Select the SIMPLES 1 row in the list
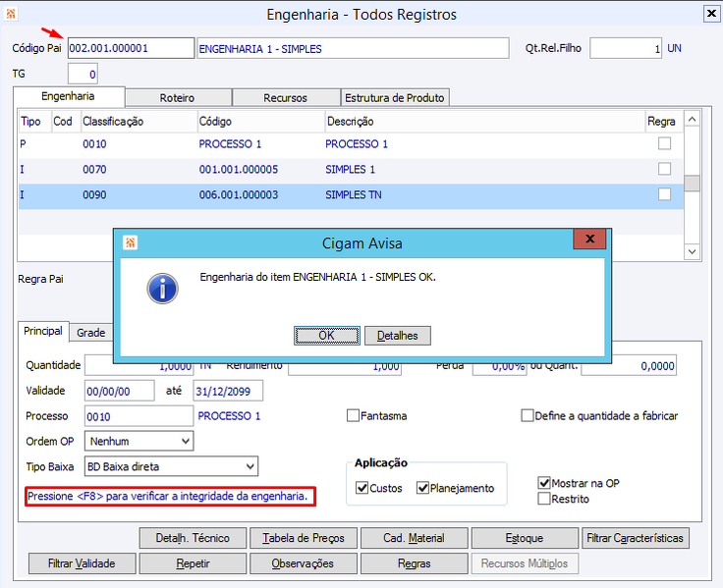Image resolution: width=723 pixels, height=588 pixels. click(x=351, y=169)
